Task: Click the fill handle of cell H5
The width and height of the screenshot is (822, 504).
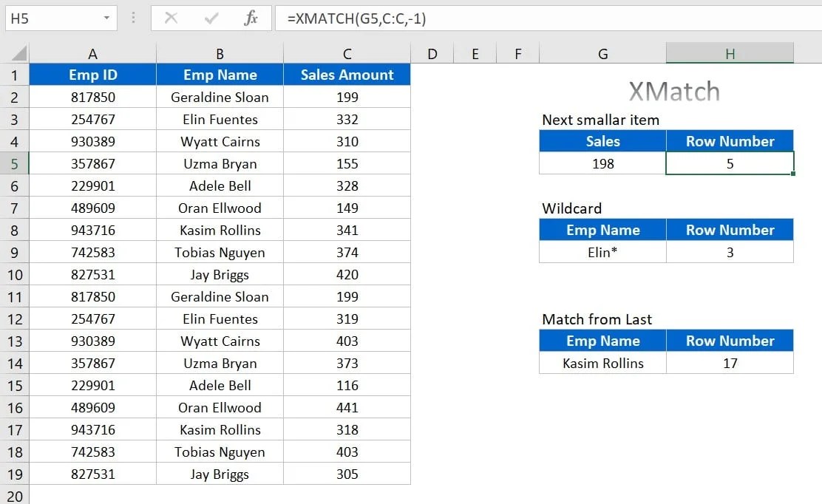Action: pyautogui.click(x=793, y=174)
